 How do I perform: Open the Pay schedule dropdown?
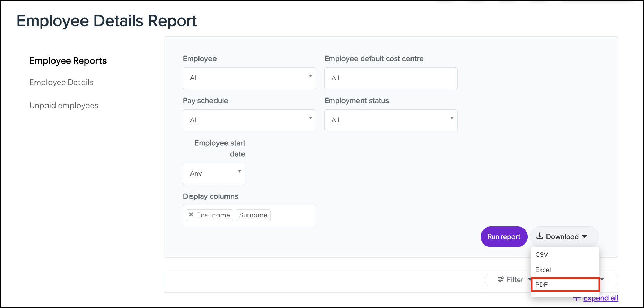[249, 120]
